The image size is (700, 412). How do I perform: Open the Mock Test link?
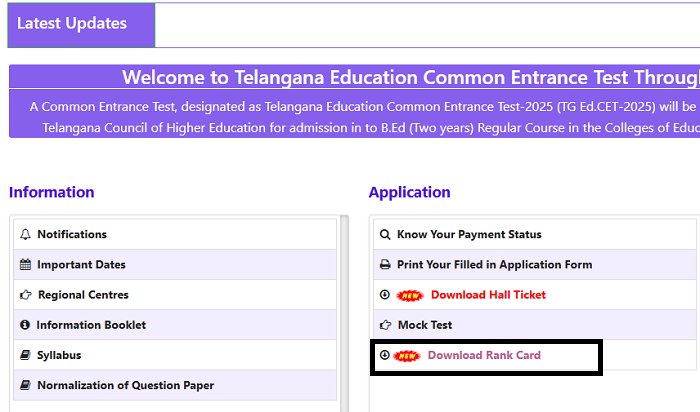[425, 325]
